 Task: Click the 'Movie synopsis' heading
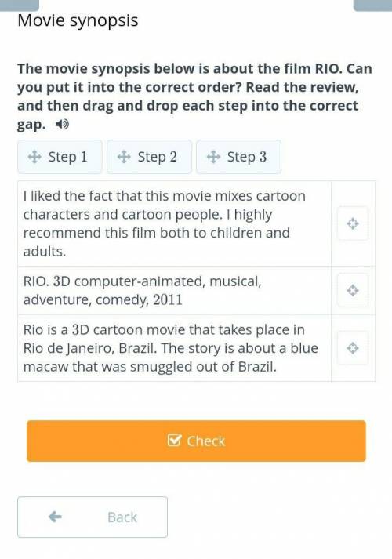78,20
